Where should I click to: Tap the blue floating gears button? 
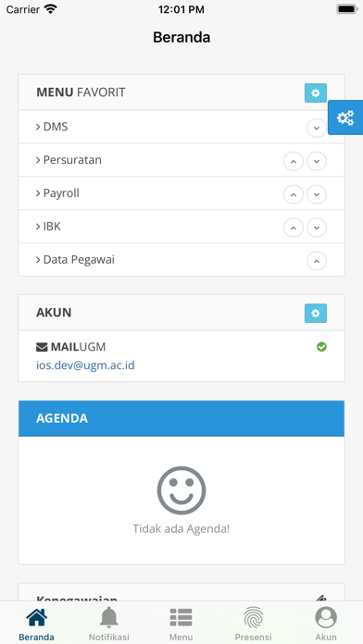pos(345,118)
